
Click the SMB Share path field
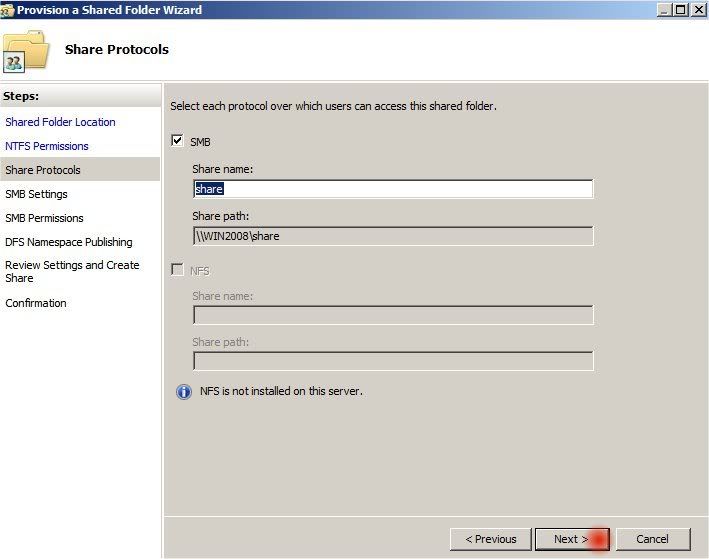[x=393, y=236]
